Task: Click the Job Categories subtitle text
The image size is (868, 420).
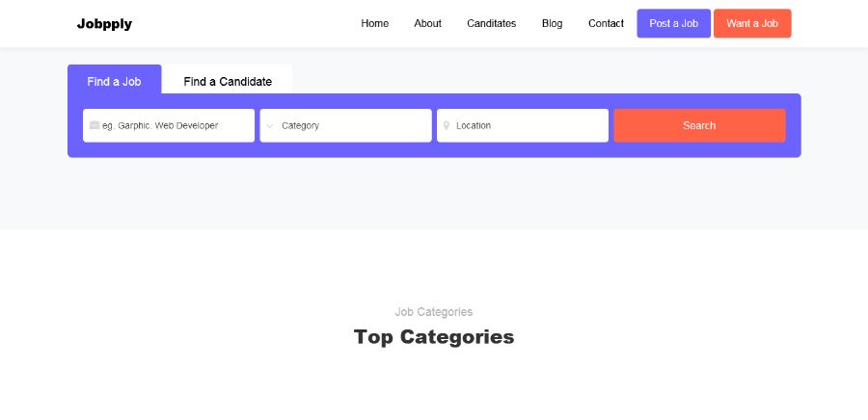Action: click(x=434, y=312)
